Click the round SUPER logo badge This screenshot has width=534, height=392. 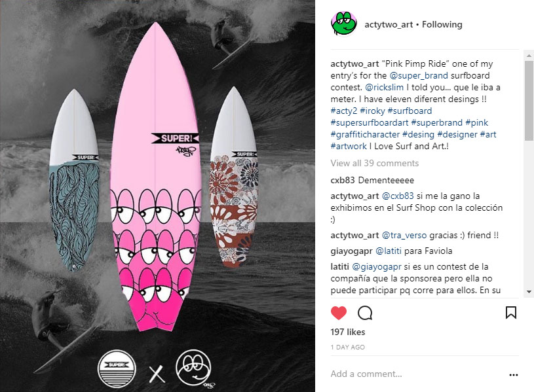pos(117,368)
